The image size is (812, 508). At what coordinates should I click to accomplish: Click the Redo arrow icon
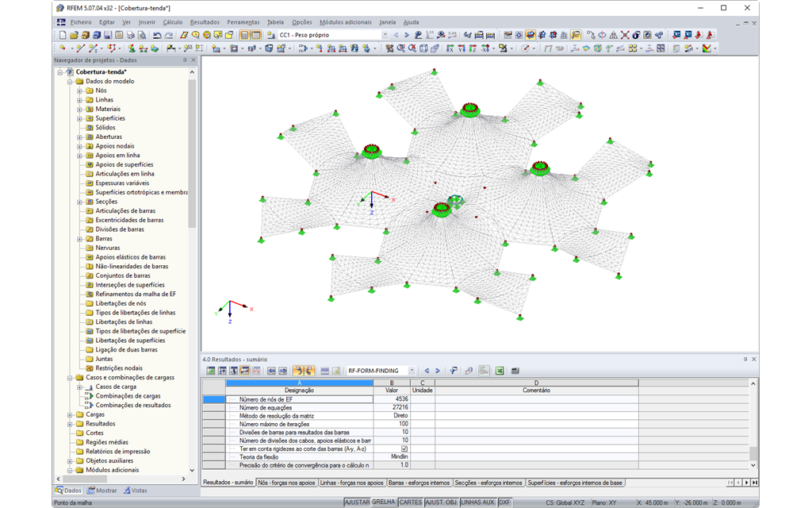point(169,35)
